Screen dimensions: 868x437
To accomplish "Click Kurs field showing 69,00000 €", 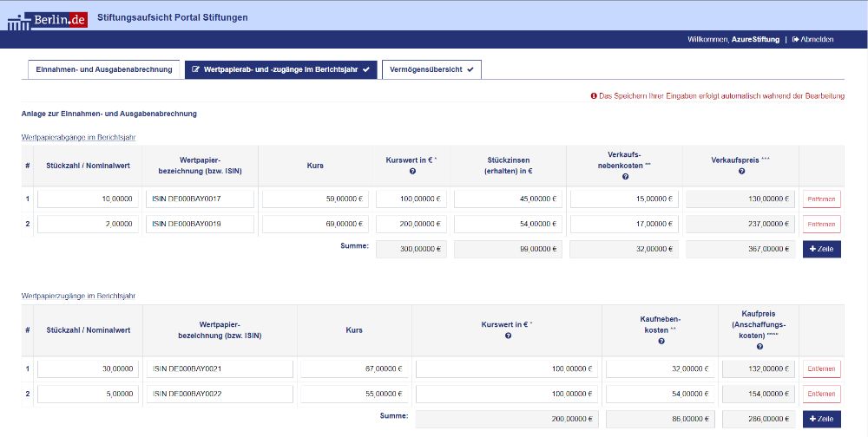I will [315, 225].
